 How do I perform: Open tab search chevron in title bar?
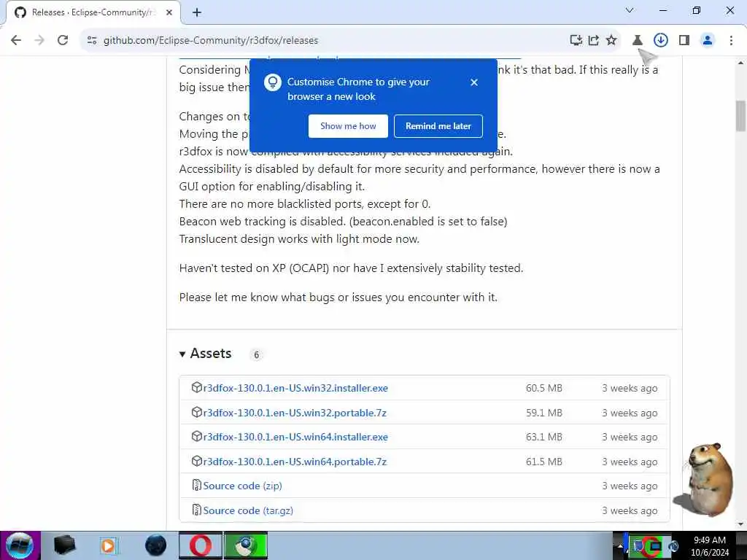630,10
